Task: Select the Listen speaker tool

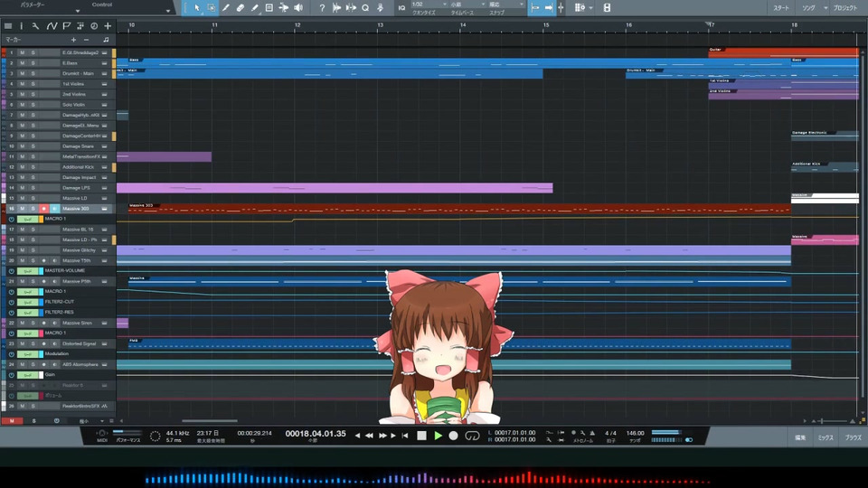Action: coord(298,8)
